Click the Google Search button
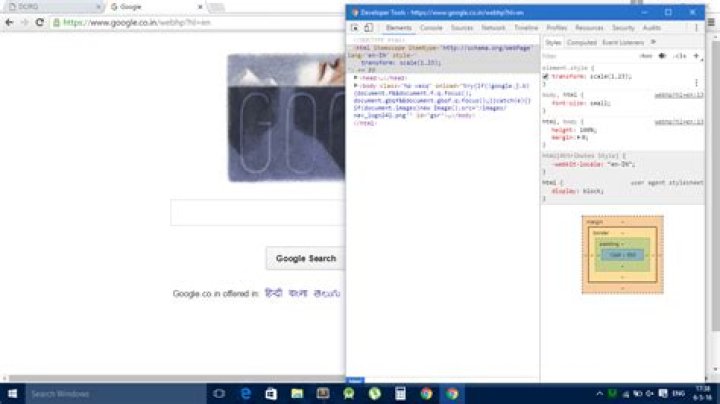The image size is (720, 404). coord(306,258)
